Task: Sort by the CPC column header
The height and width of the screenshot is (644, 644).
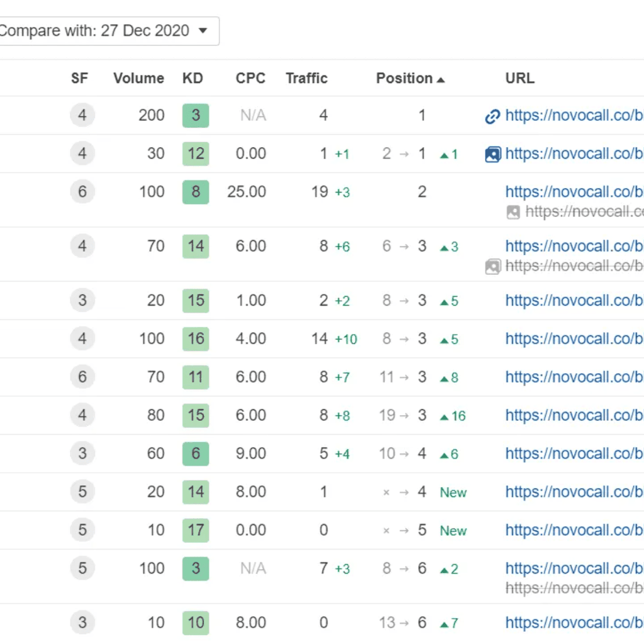Action: click(250, 79)
